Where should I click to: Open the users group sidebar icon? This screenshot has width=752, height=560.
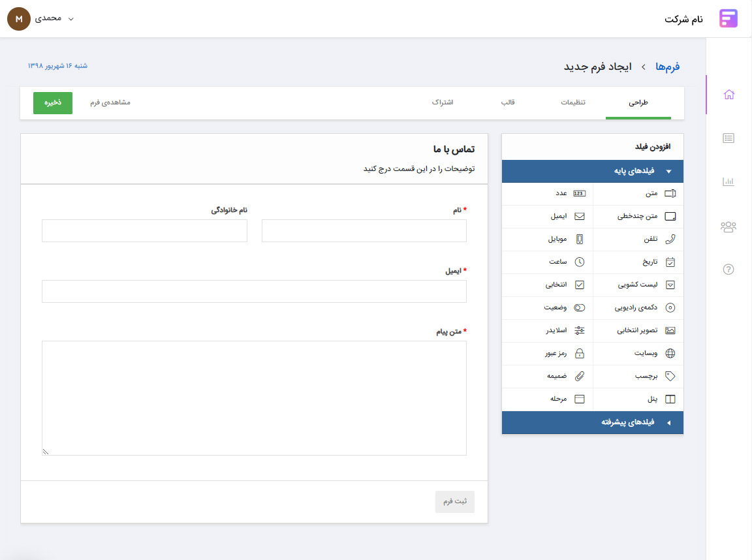[x=728, y=226]
